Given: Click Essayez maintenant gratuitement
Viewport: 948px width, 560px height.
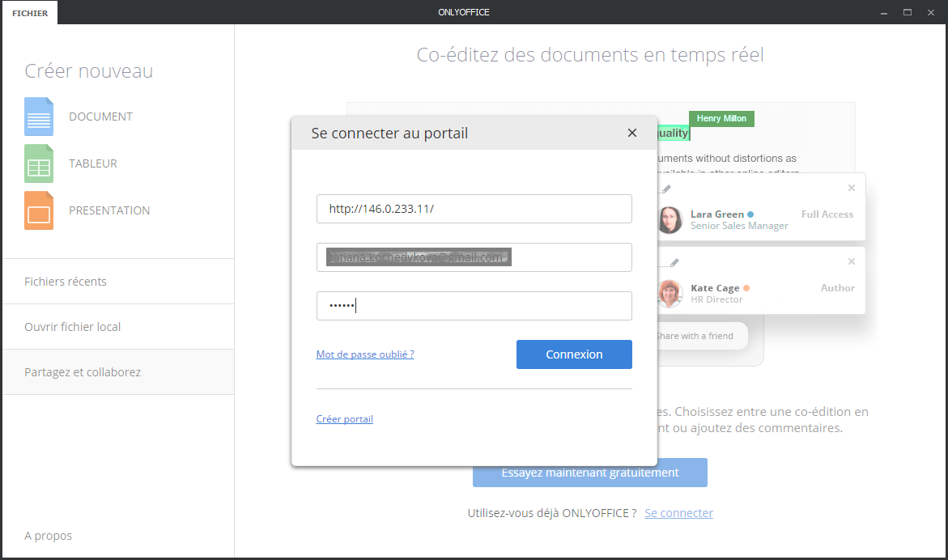Looking at the screenshot, I should [589, 473].
